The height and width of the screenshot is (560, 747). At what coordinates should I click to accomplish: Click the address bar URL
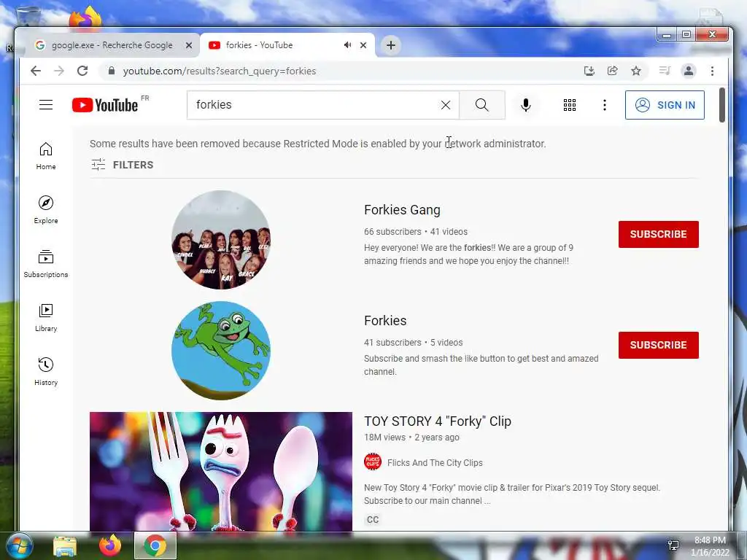(x=220, y=71)
